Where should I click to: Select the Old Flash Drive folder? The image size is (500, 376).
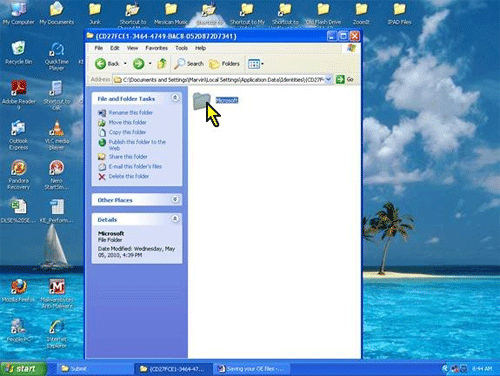(x=323, y=13)
